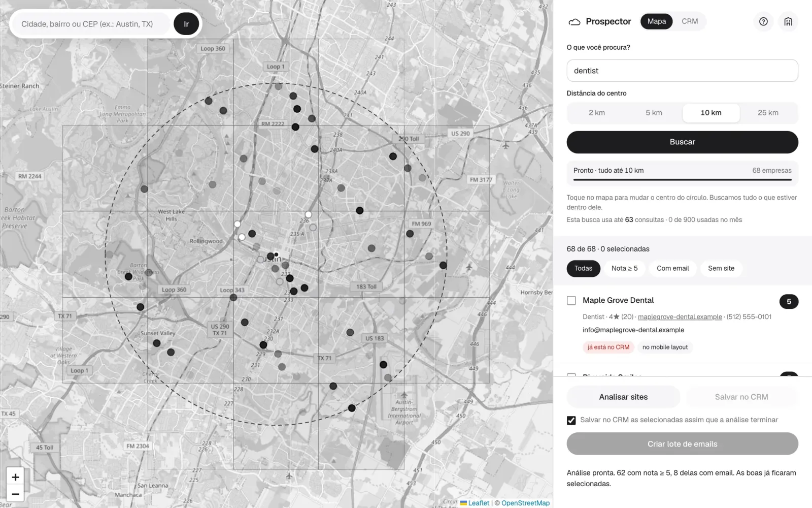Open the building icon in header
The height and width of the screenshot is (508, 812).
click(788, 21)
